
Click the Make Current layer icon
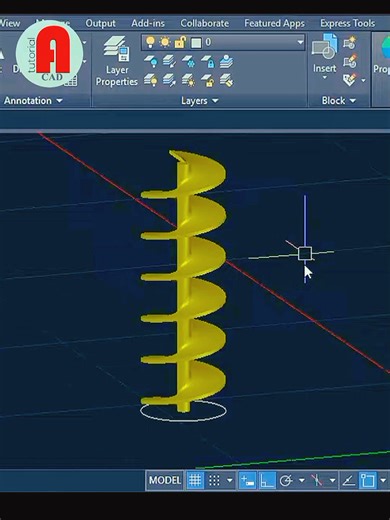(227, 62)
